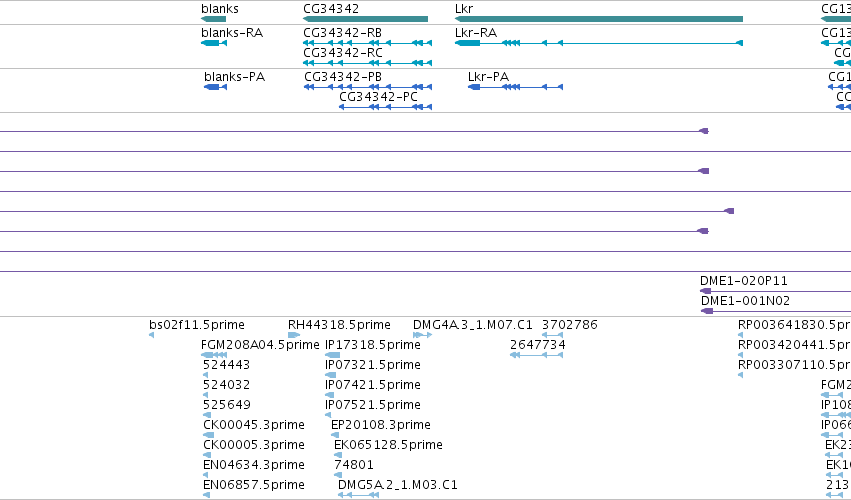Select the CG34342-PC protein glyph
This screenshot has width=851, height=500.
point(385,107)
